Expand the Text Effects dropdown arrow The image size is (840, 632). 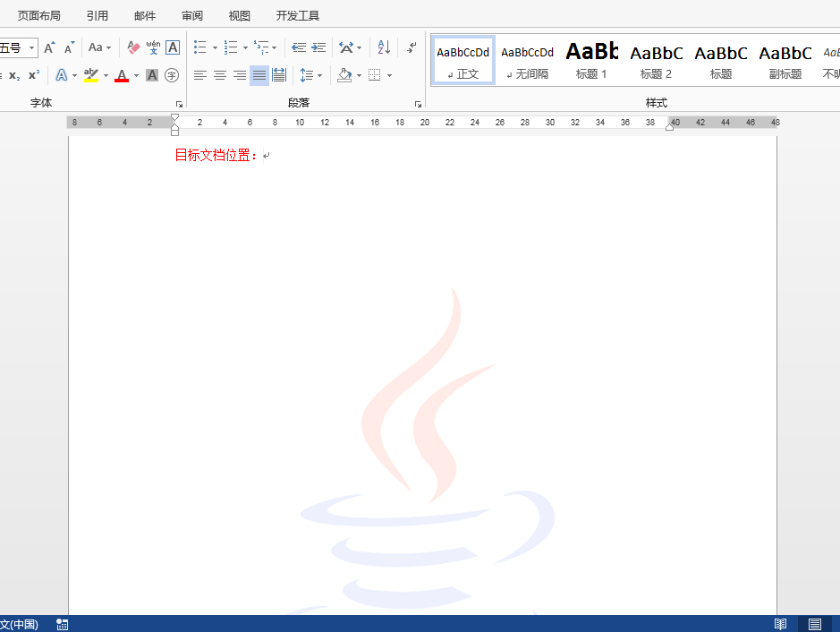74,75
